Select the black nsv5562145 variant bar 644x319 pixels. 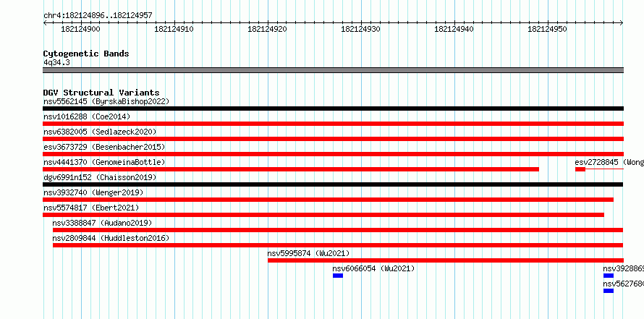(333, 109)
